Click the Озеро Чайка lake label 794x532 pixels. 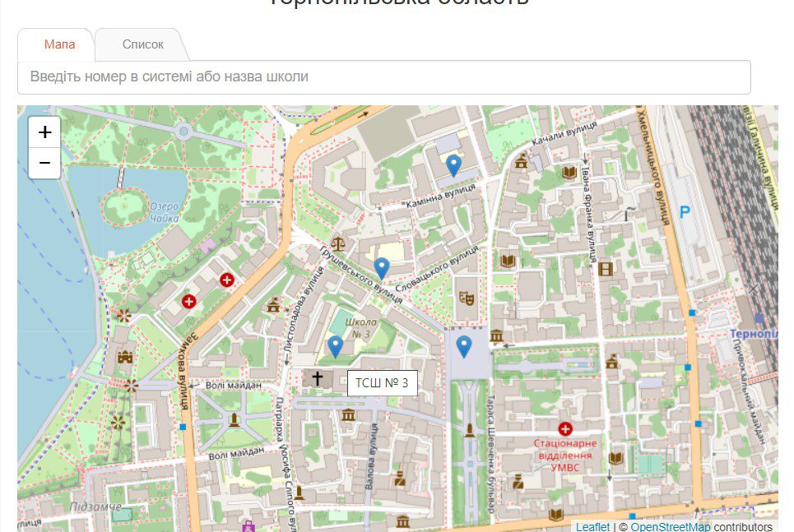tap(165, 213)
